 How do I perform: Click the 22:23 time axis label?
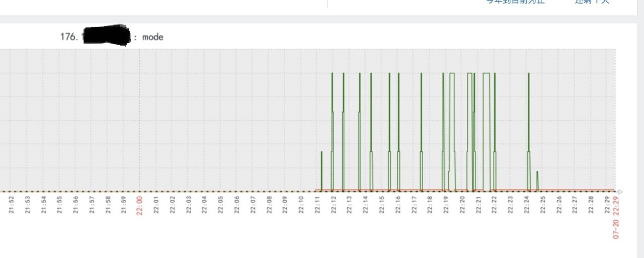(510, 204)
